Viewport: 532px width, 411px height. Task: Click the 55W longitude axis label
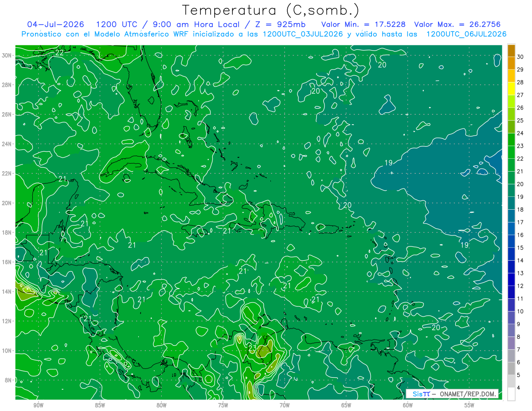(469, 406)
